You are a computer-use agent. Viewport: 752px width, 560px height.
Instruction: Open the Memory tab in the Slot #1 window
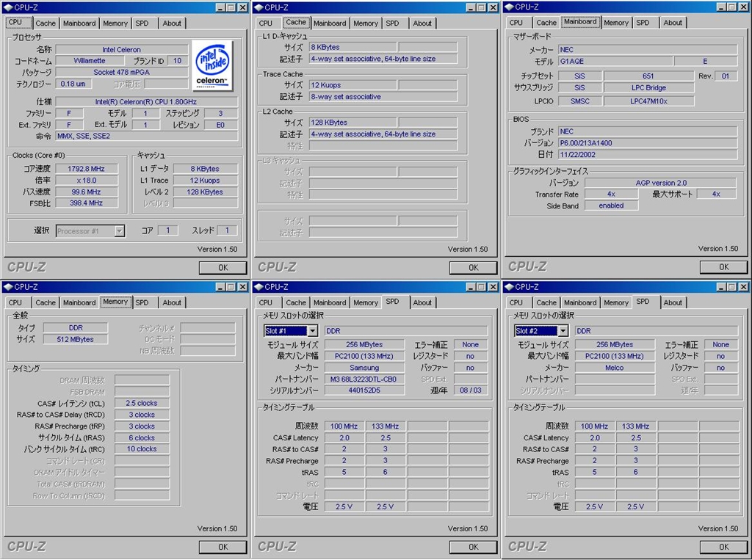point(366,302)
